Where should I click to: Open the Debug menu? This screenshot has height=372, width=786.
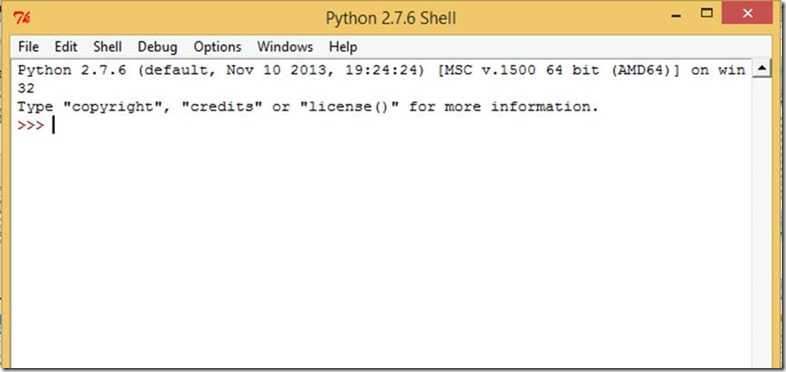157,47
